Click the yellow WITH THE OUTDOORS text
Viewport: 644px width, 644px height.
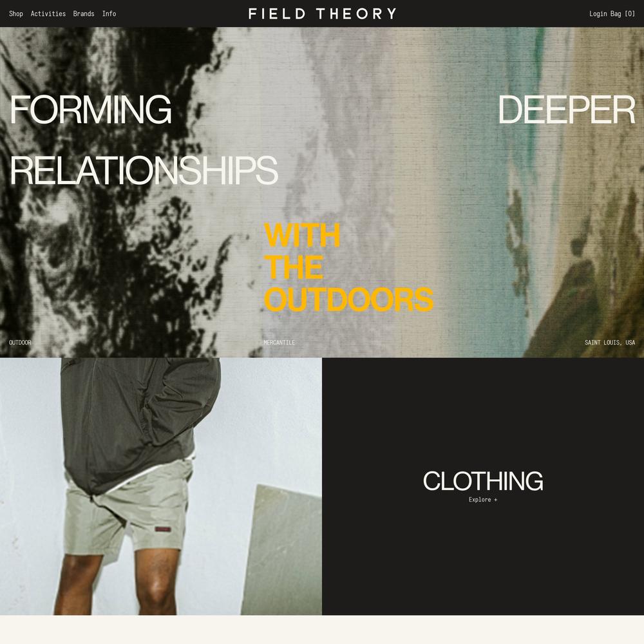[x=348, y=267]
